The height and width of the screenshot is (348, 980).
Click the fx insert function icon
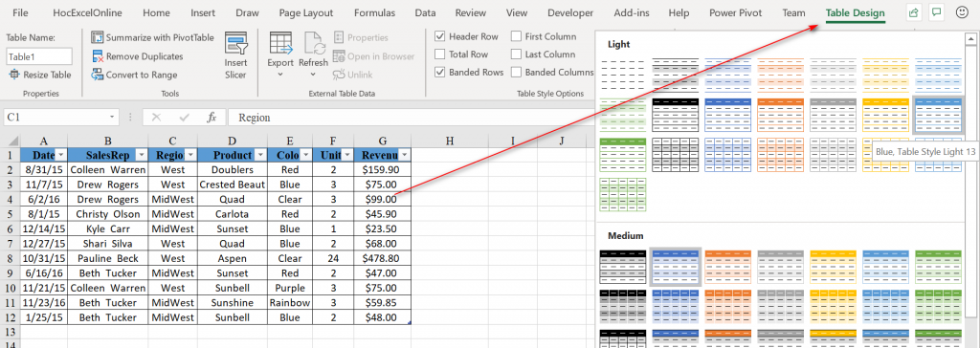[212, 117]
